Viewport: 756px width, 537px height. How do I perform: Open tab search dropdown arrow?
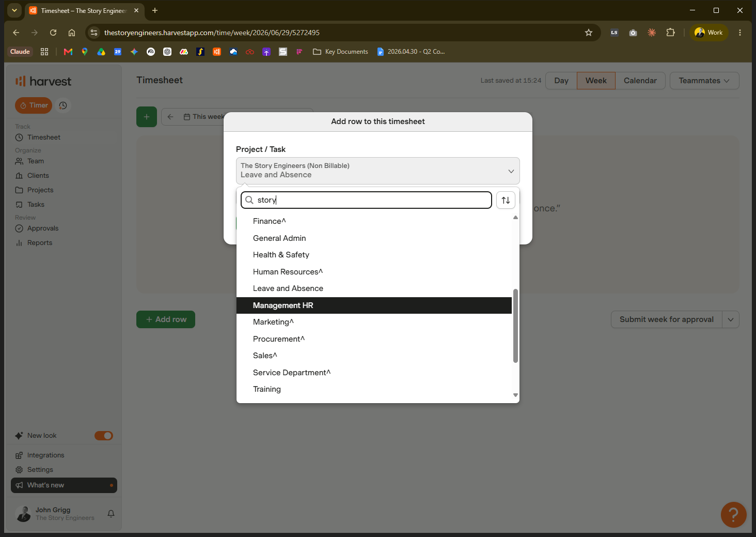tap(14, 10)
